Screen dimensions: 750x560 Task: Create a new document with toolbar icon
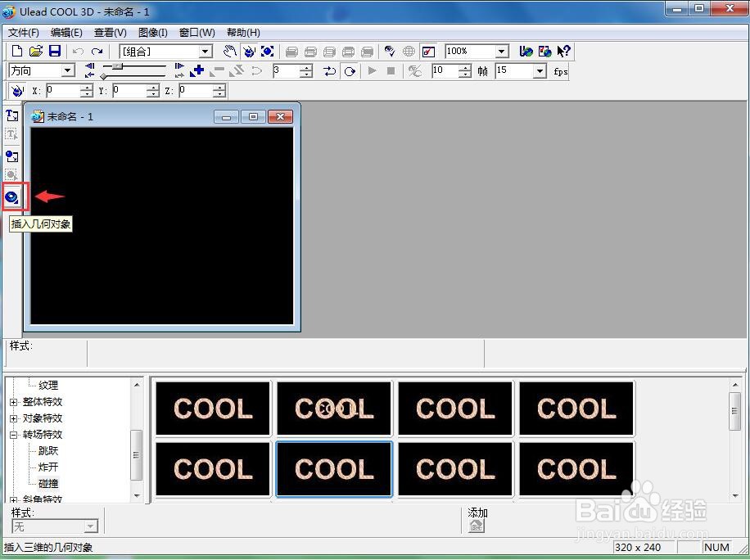[x=16, y=52]
